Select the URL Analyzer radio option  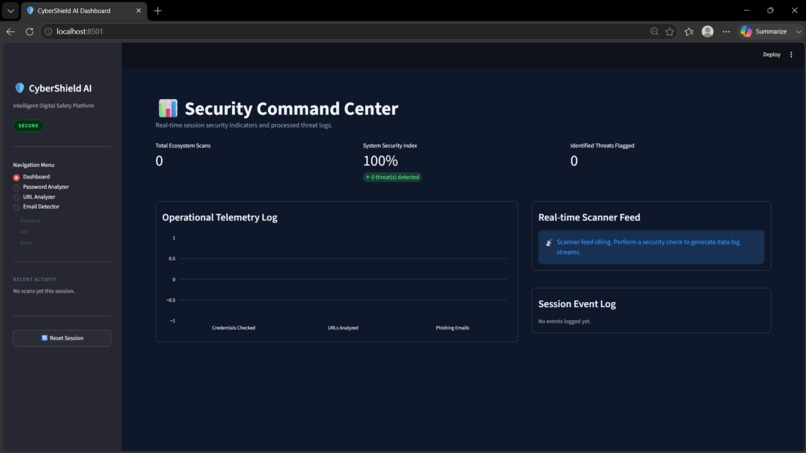pyautogui.click(x=34, y=197)
